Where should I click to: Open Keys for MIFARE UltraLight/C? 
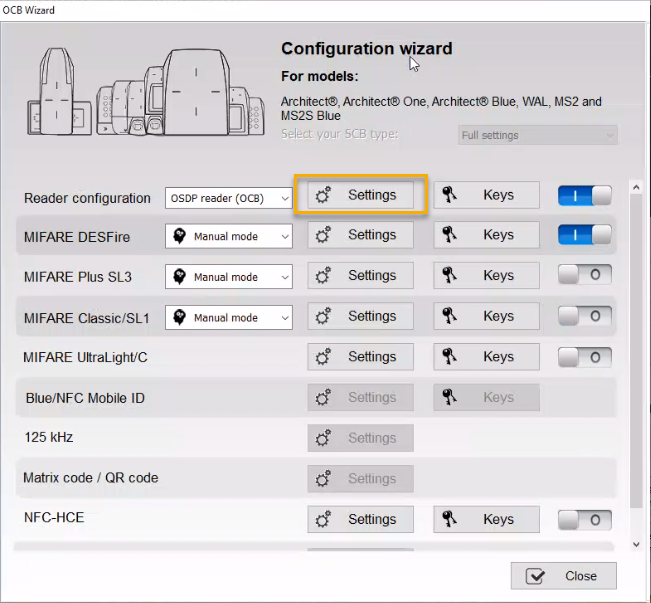[x=486, y=357]
